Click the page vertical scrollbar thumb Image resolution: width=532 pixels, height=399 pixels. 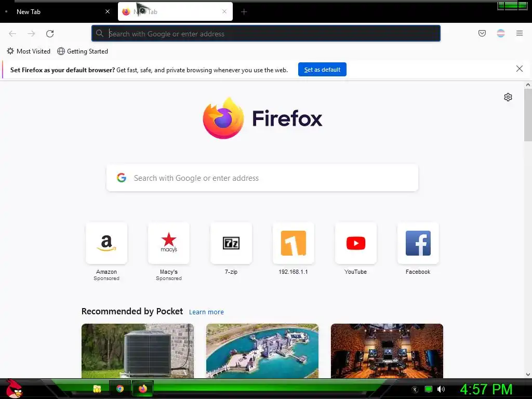pyautogui.click(x=528, y=115)
